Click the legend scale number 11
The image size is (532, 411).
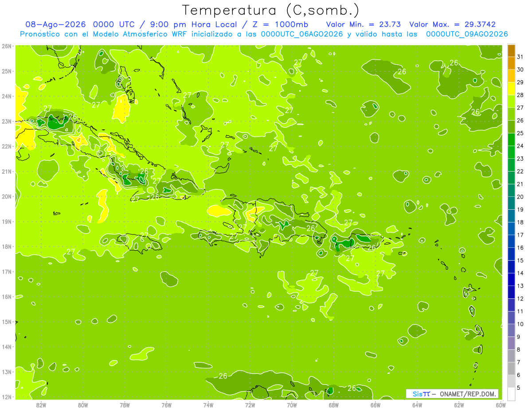pyautogui.click(x=520, y=311)
